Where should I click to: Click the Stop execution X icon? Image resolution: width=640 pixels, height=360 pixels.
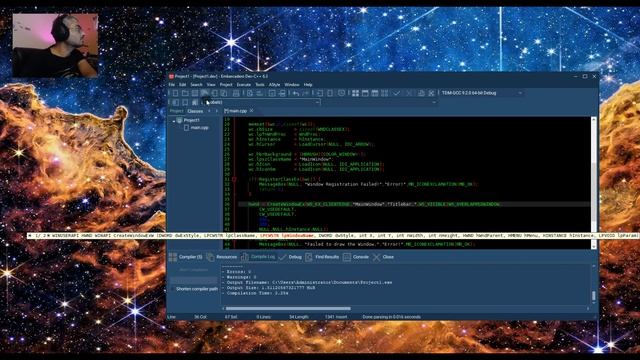pos(409,93)
